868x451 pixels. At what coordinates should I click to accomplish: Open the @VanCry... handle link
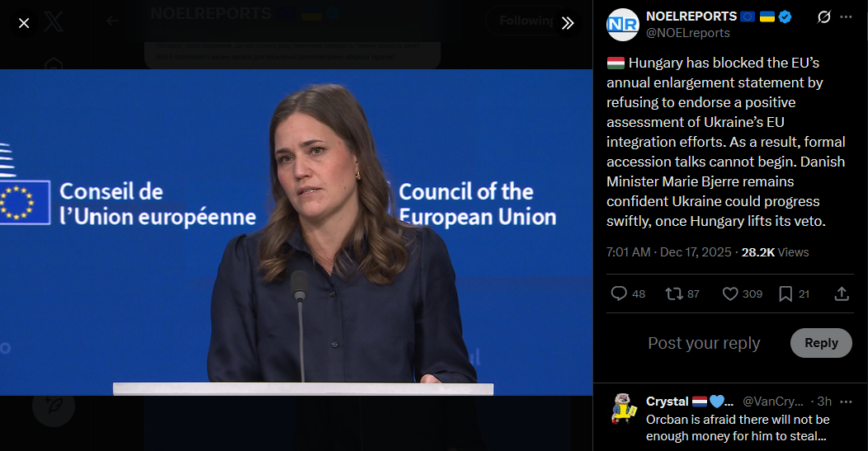[773, 402]
